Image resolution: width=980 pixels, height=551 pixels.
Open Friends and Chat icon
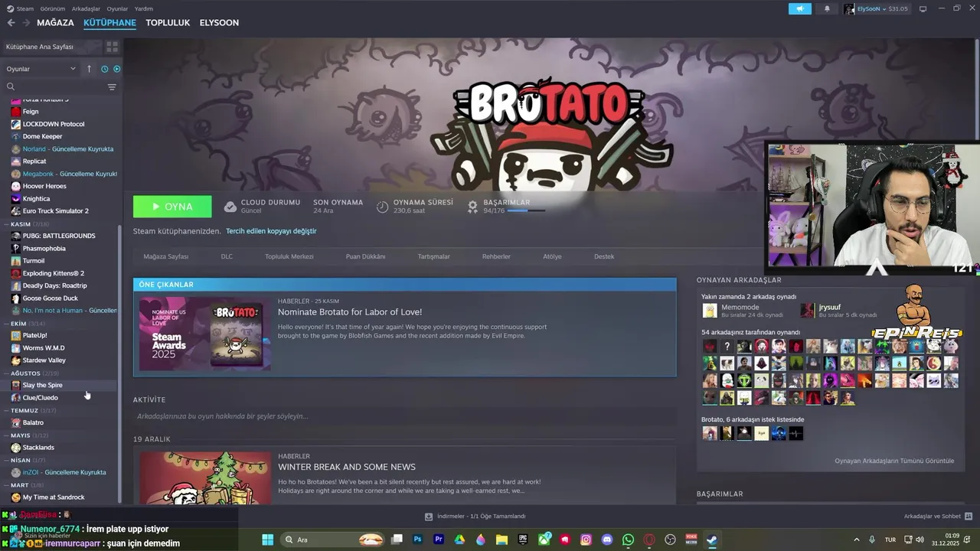[969, 517]
